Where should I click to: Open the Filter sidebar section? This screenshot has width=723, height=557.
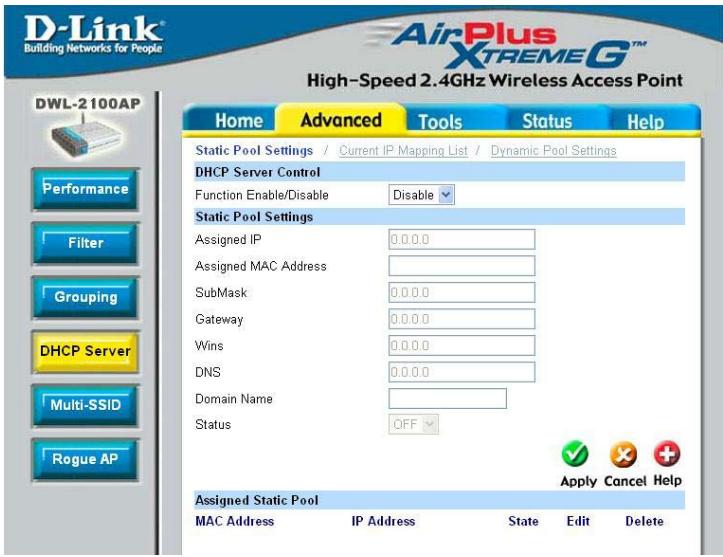pyautogui.click(x=85, y=243)
